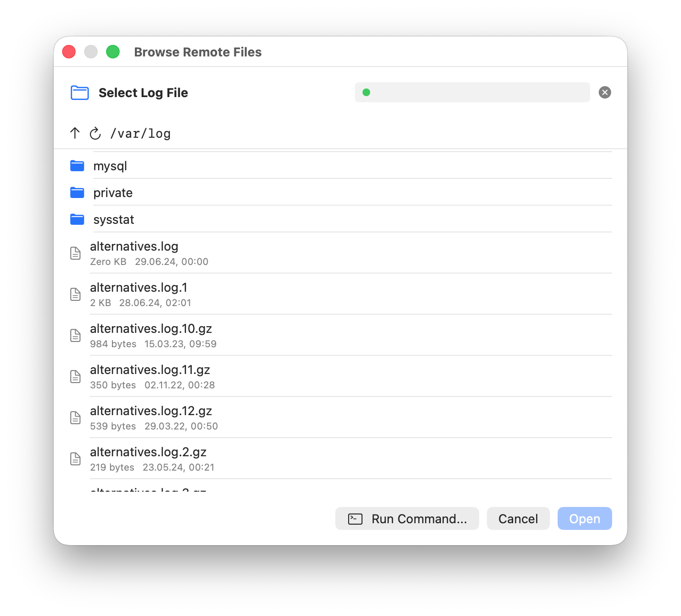Screen dimensions: 681x616
Task: Click the Select Log File folder icon
Action: point(79,92)
